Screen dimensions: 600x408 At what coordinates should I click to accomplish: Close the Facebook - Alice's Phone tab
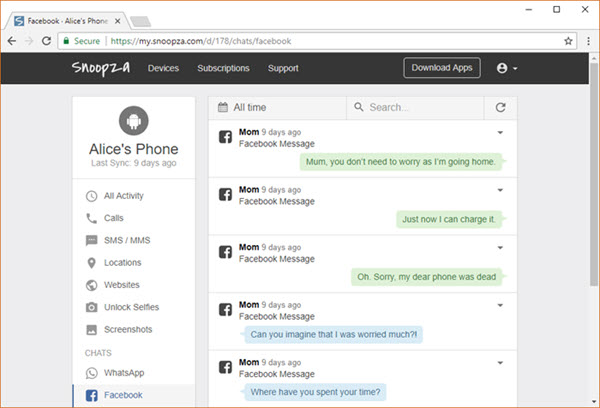coord(117,21)
